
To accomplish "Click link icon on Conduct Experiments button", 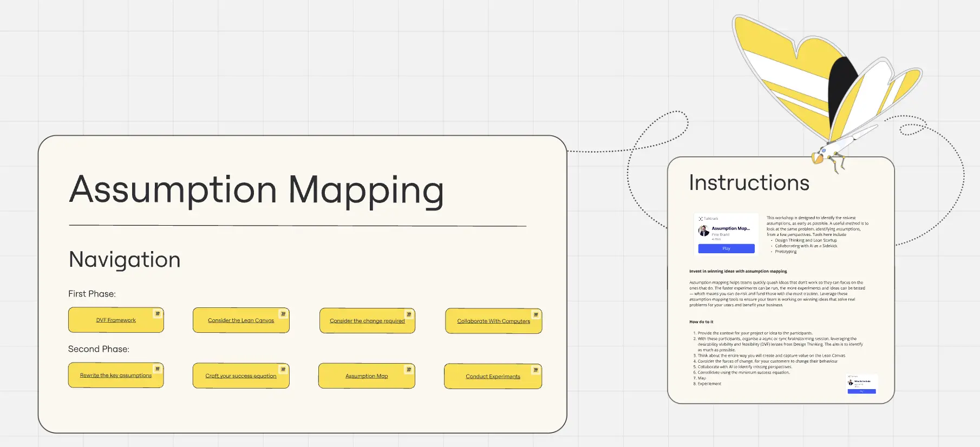I will coord(535,370).
